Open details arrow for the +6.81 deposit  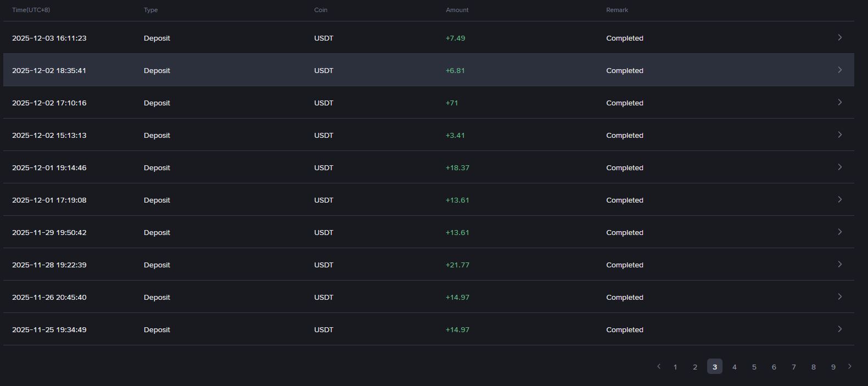tap(839, 70)
